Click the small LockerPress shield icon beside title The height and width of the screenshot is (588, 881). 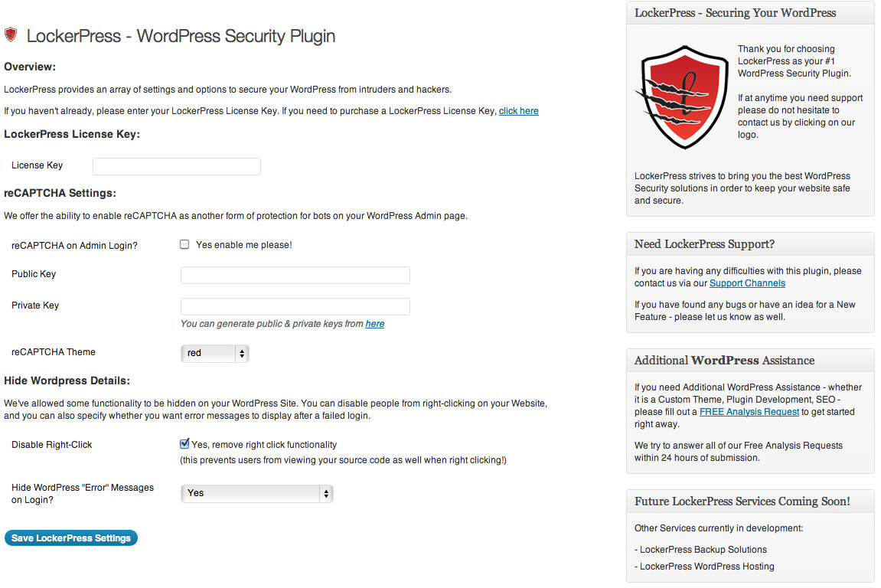[11, 35]
